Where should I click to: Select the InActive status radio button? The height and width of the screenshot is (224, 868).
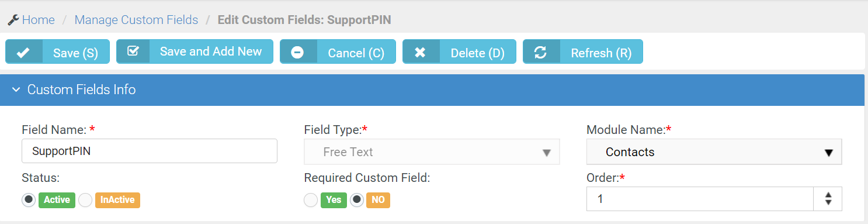(86, 200)
